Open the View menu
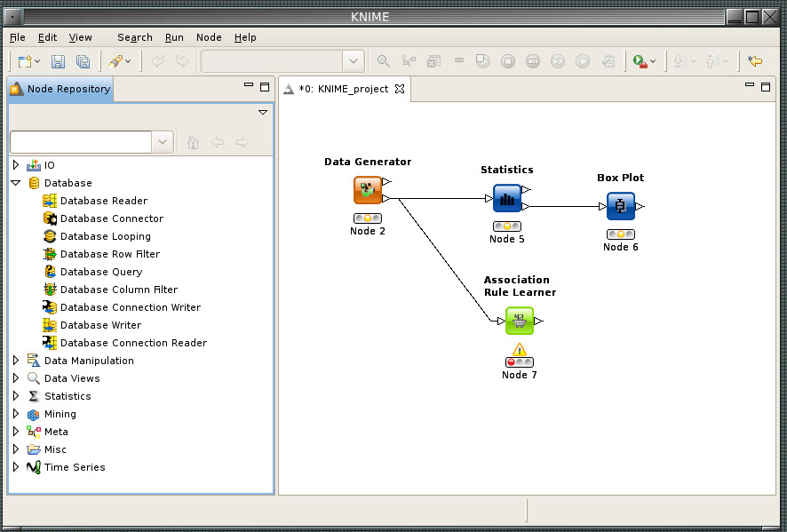The width and height of the screenshot is (787, 532). pos(80,37)
